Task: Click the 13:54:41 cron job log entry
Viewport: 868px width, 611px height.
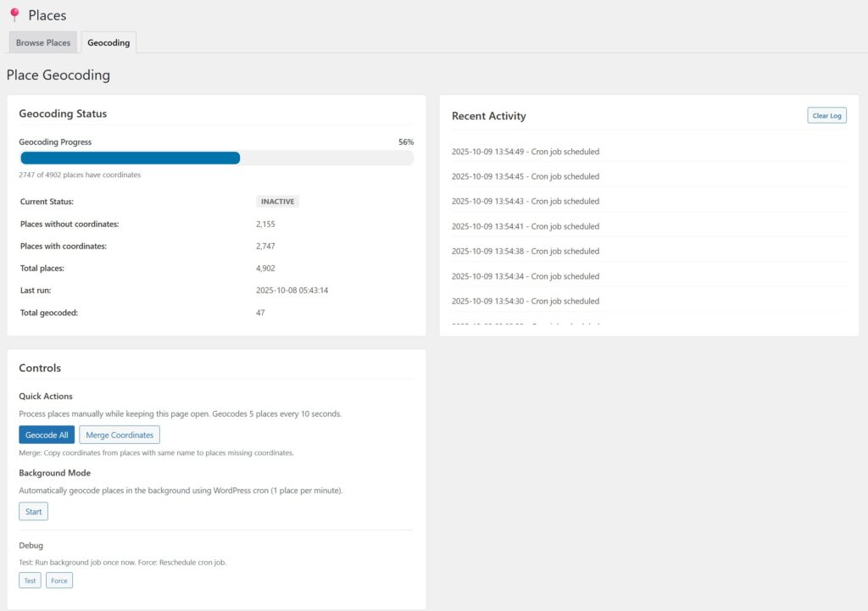Action: [x=526, y=226]
